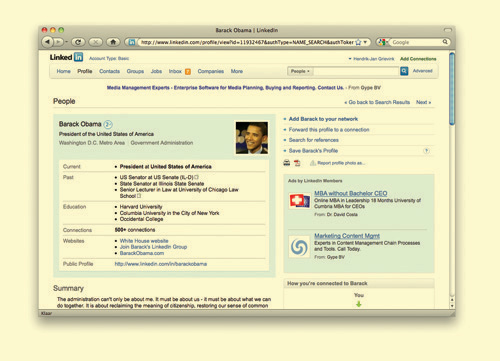The width and height of the screenshot is (500, 361).
Task: Expand the address bar history dropdown arrow
Action: pos(365,42)
